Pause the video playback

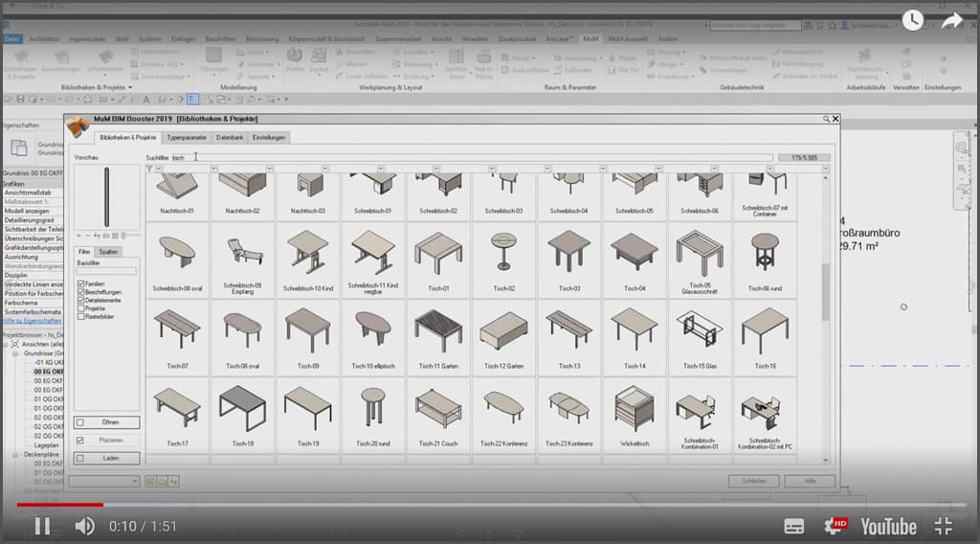point(42,525)
